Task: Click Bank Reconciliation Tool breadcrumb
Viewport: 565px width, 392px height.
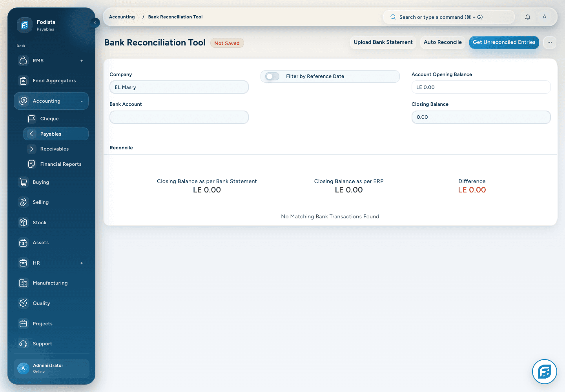Action: [175, 17]
